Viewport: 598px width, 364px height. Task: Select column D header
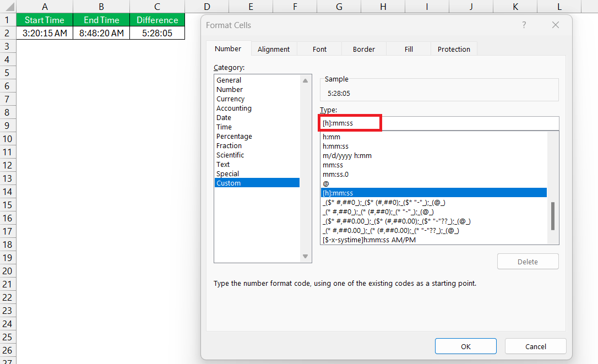[x=207, y=7]
